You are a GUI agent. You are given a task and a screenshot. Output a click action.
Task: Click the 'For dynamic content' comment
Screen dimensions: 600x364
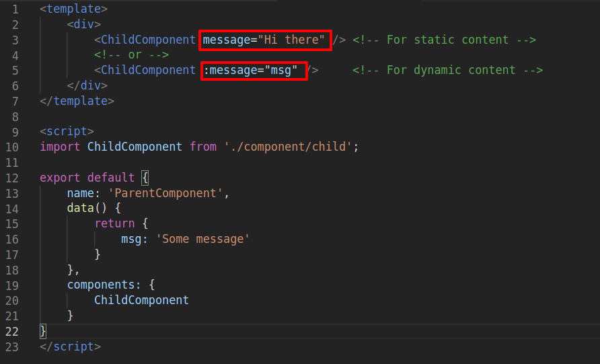[448, 71]
